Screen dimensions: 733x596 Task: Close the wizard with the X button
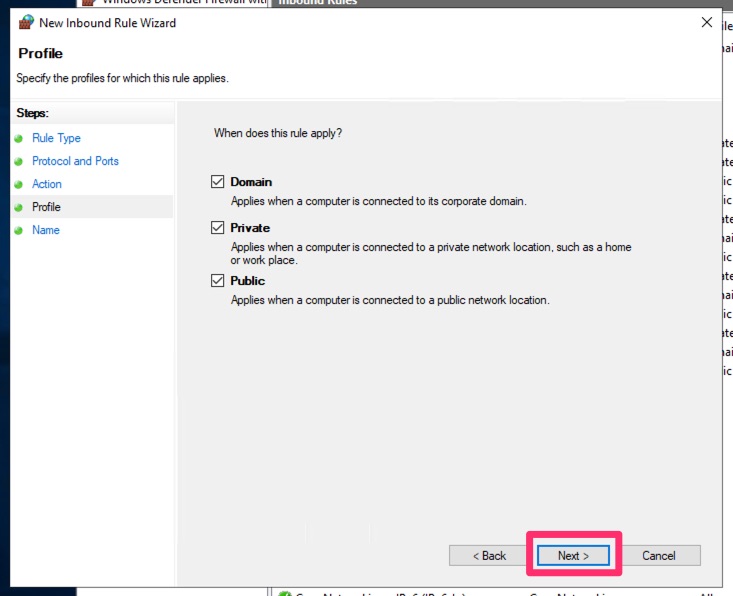(x=706, y=23)
